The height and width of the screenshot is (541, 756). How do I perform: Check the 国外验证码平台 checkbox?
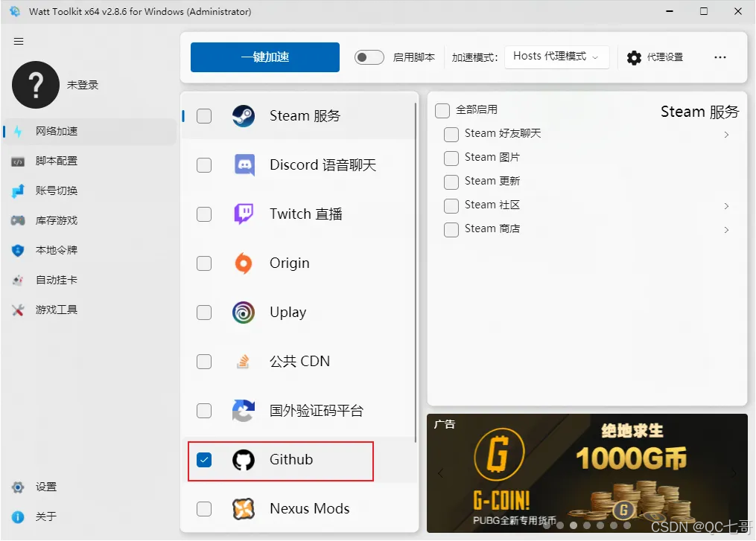tap(204, 411)
